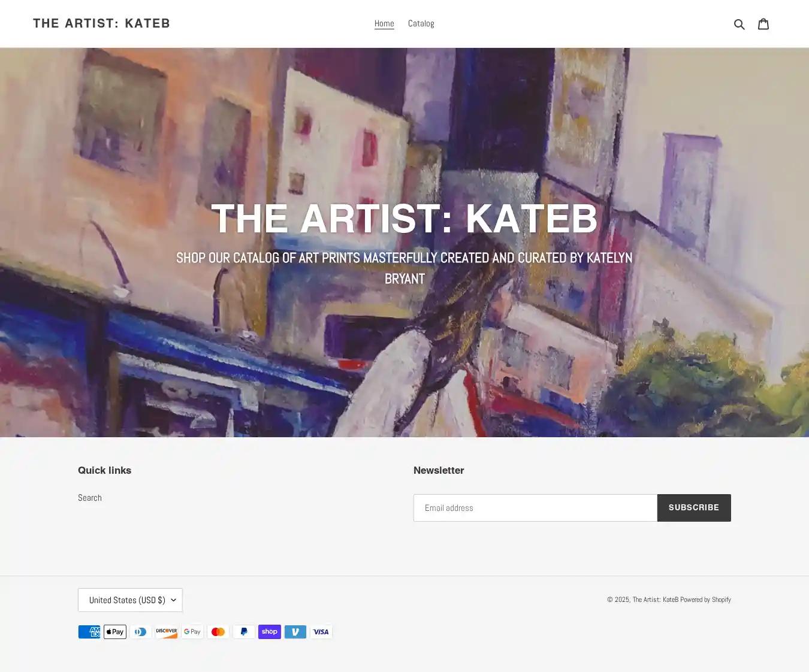The width and height of the screenshot is (809, 672).
Task: Click the Apple Pay payment icon
Action: pos(115,632)
